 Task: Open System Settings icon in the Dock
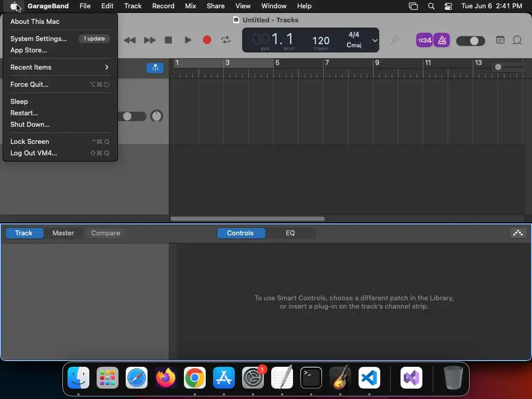pyautogui.click(x=253, y=378)
